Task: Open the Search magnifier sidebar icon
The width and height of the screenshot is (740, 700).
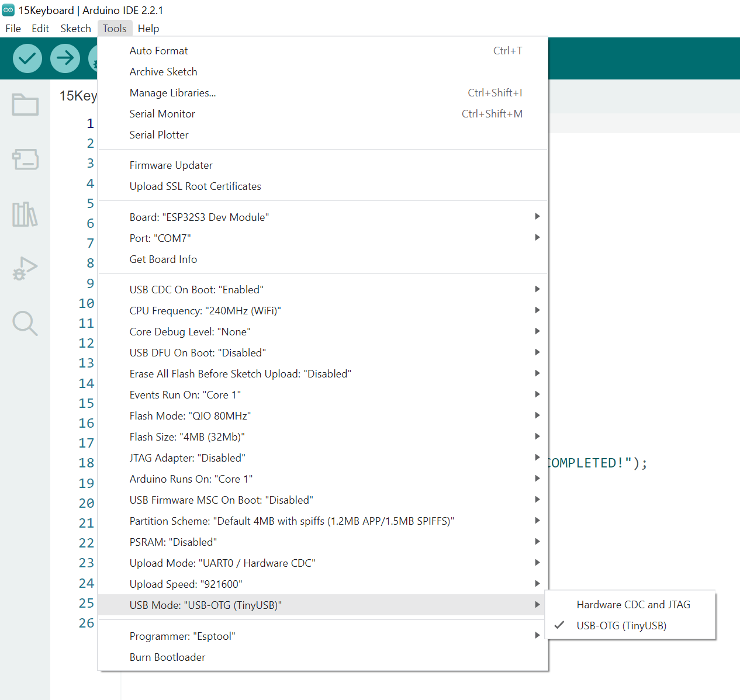Action: [25, 323]
